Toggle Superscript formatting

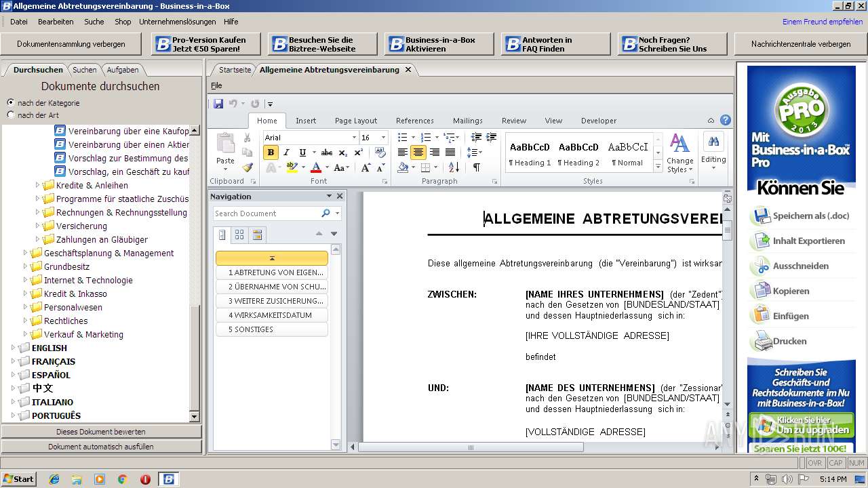pos(357,152)
